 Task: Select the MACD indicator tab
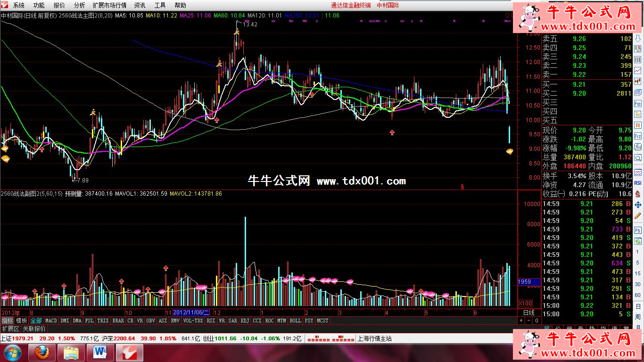(51, 321)
